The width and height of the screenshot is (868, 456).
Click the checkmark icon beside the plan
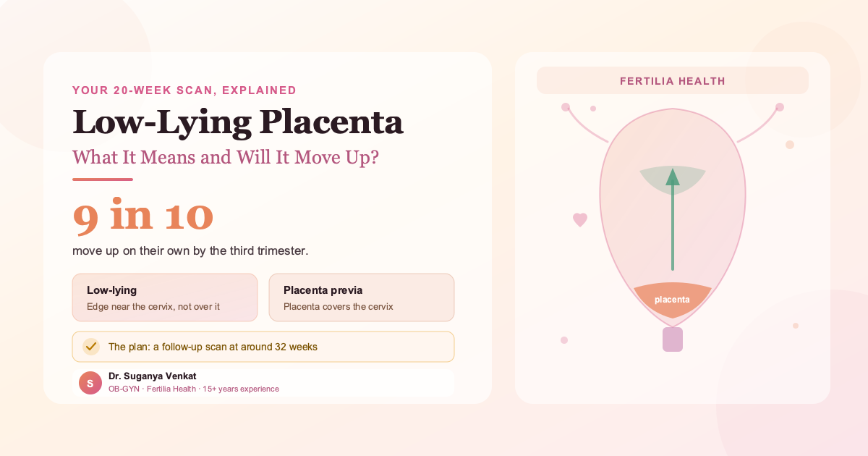tap(90, 347)
